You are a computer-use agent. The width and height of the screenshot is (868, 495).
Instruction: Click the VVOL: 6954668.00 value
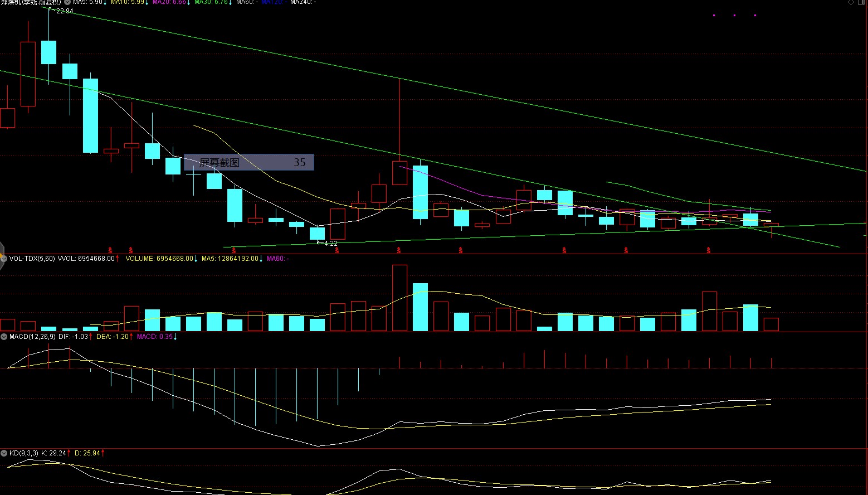click(86, 259)
